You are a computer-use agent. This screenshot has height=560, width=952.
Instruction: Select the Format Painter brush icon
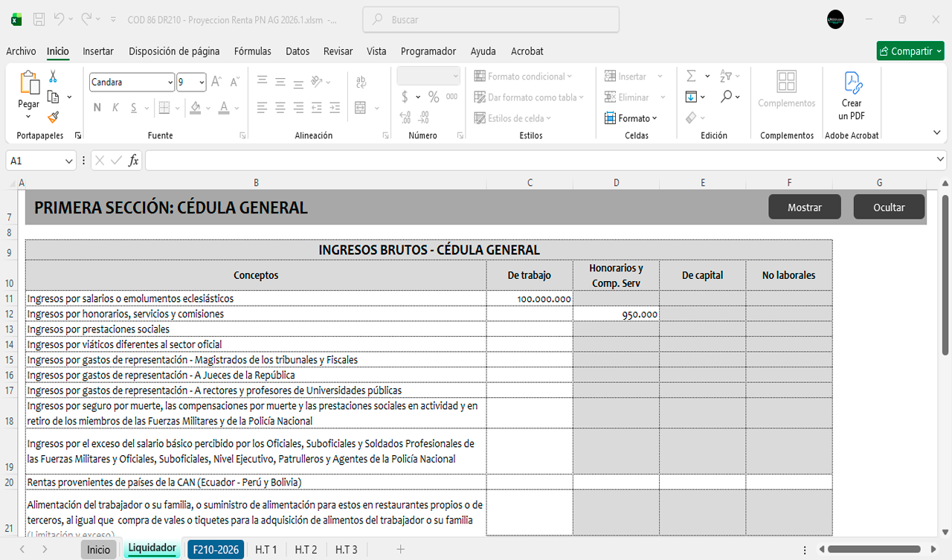(53, 117)
